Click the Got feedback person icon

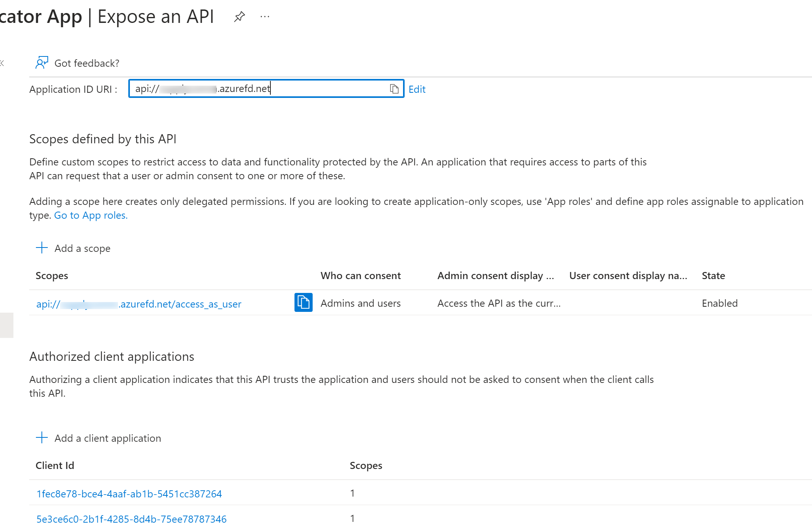tap(41, 63)
